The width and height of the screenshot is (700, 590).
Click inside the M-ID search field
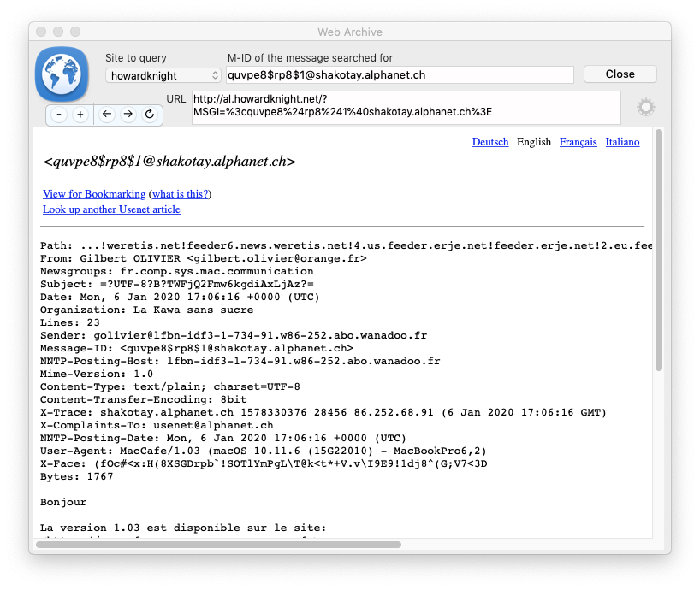399,74
